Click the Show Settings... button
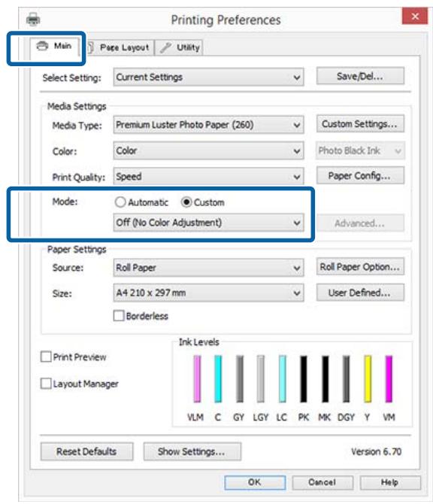 (x=192, y=451)
